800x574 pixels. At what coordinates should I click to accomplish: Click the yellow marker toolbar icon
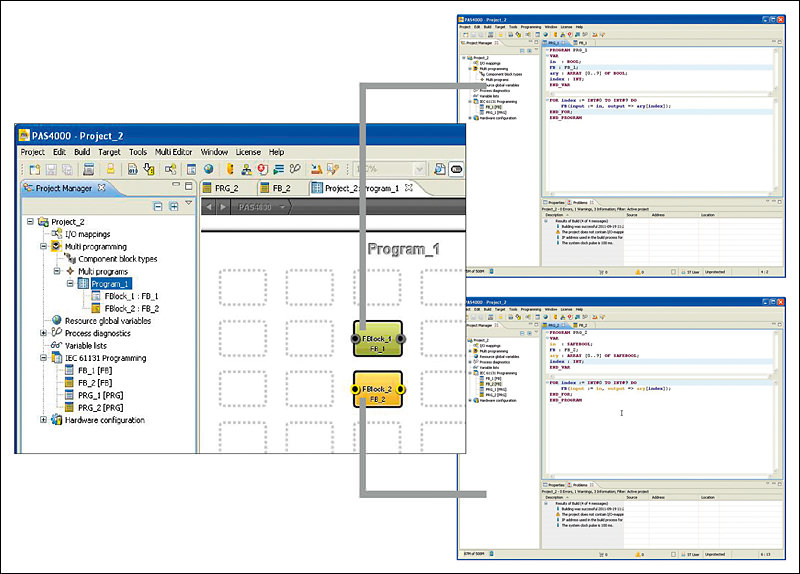point(230,169)
